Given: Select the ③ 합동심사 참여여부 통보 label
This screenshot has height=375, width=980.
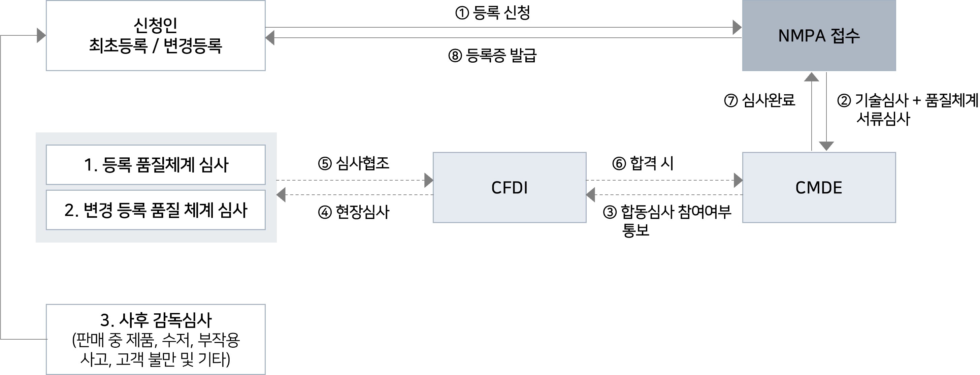Looking at the screenshot, I should (667, 220).
